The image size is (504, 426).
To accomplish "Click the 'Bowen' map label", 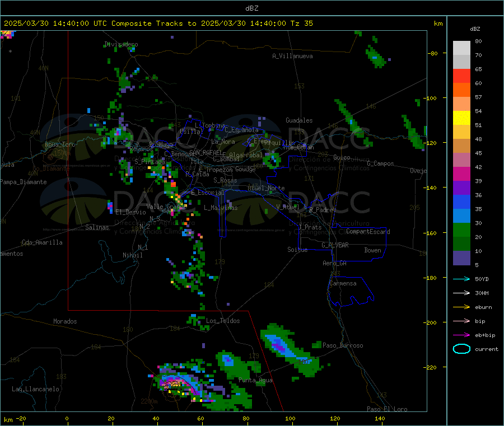I will pyautogui.click(x=372, y=250).
